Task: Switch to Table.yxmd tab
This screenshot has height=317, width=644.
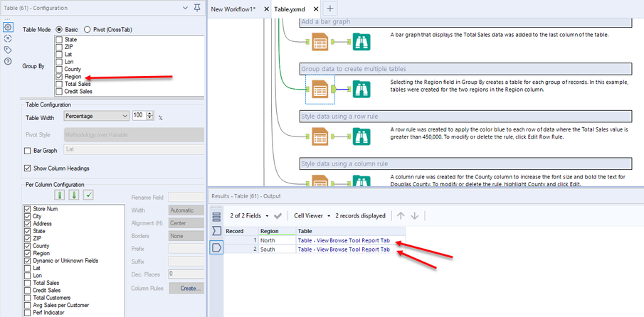Action: pyautogui.click(x=290, y=9)
